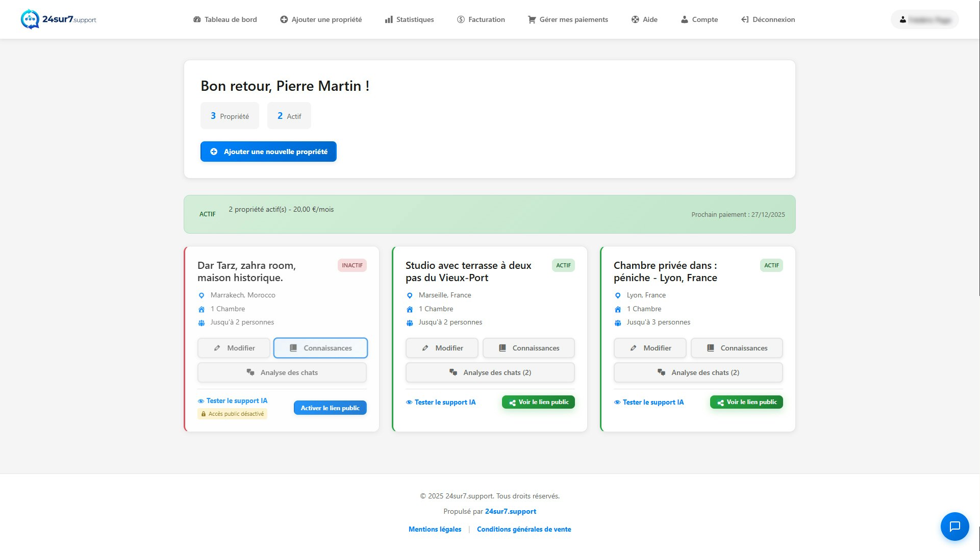Image resolution: width=980 pixels, height=551 pixels.
Task: Open the Aide help icon
Action: (x=635, y=19)
